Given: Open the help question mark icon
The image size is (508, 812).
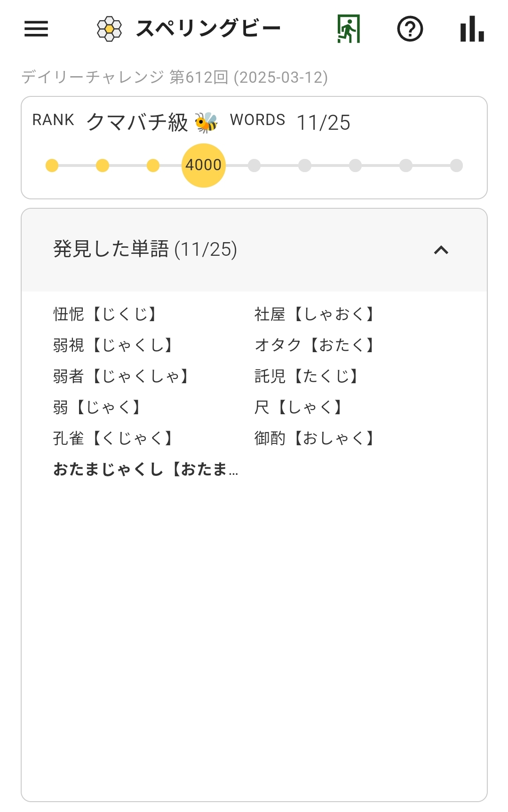Looking at the screenshot, I should (410, 29).
